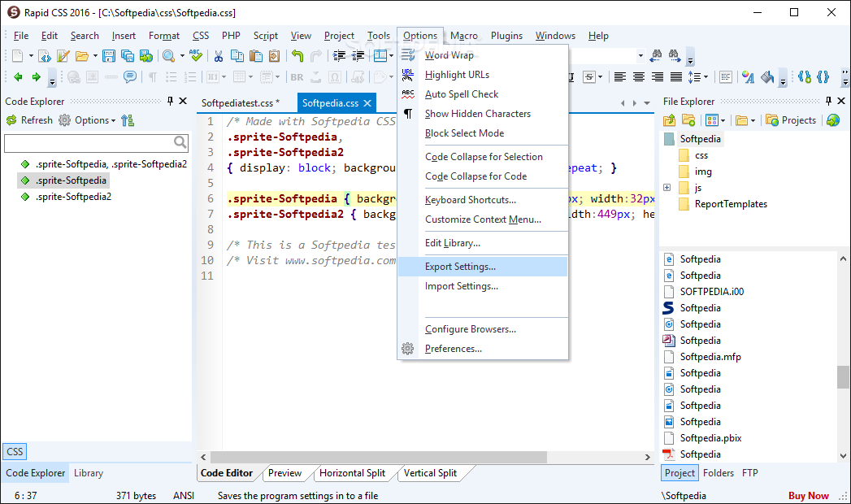Click the new CSS rule braces-plus icon
The height and width of the screenshot is (504, 851).
tap(805, 77)
